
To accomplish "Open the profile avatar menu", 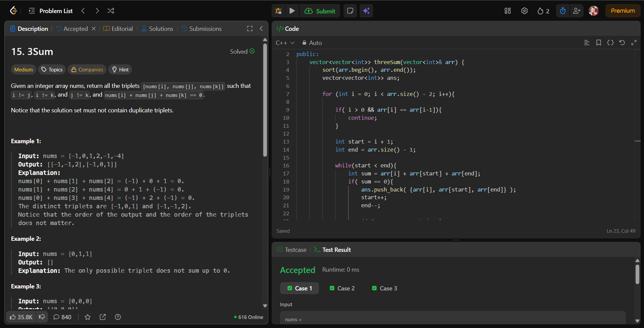I will [x=594, y=11].
